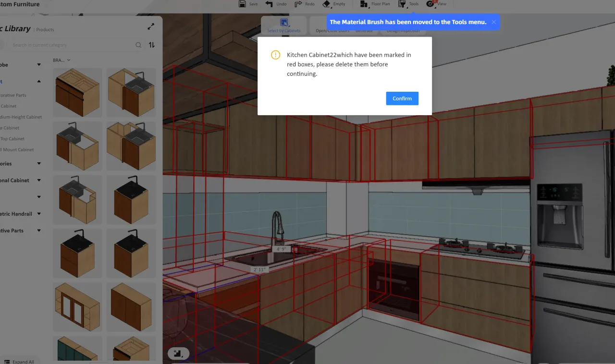
Task: Select the Medium-Height Cabinet subcategory
Action: (x=21, y=117)
